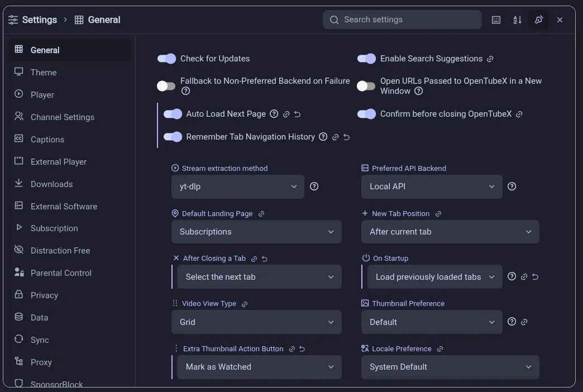
Task: Click the pin/highlight icon in header
Action: [538, 20]
